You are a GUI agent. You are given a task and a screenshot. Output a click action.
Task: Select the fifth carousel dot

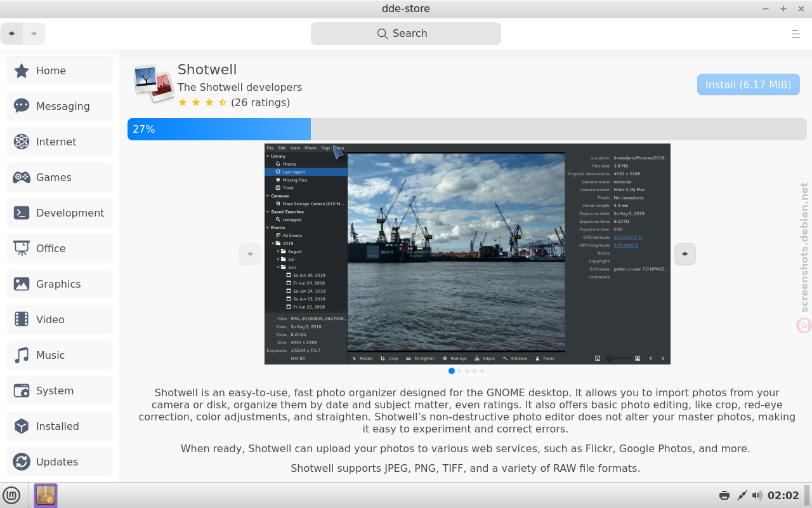coord(482,371)
